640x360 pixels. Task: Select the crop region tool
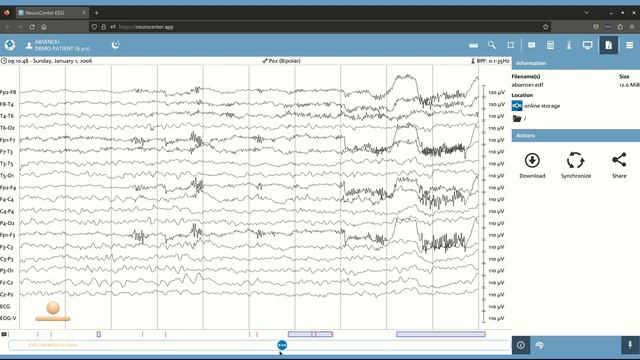point(511,45)
